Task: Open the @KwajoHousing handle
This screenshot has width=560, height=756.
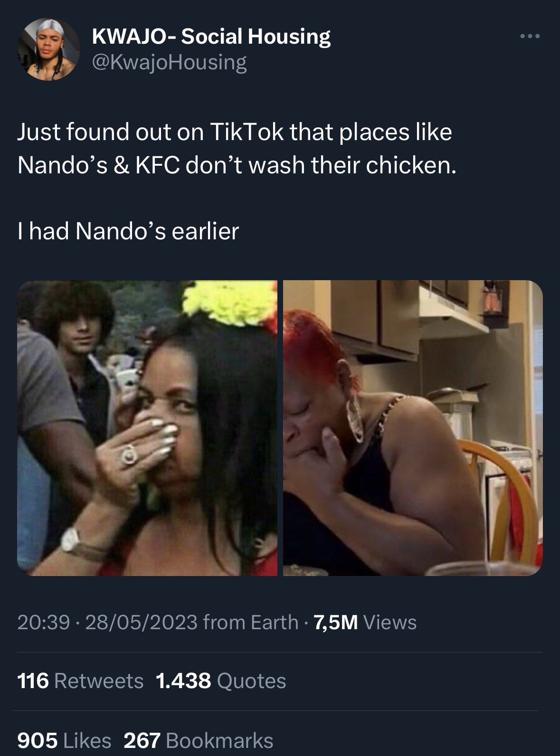Action: click(x=169, y=62)
